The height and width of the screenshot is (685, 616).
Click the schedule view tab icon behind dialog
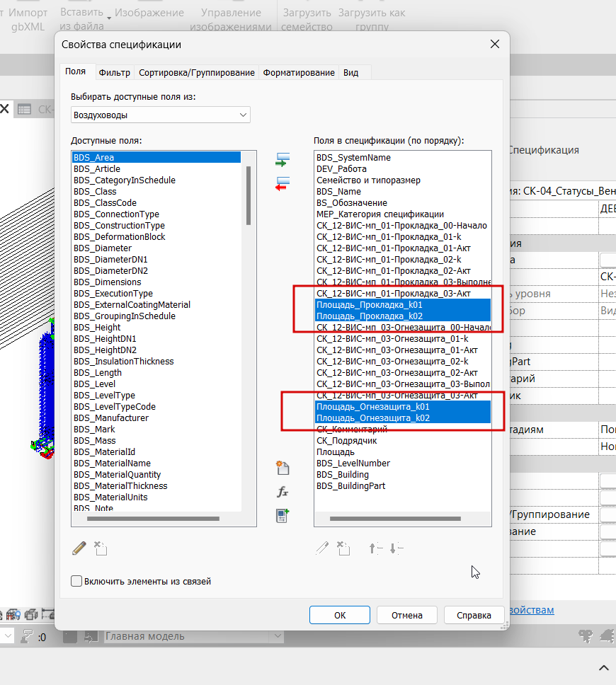24,109
